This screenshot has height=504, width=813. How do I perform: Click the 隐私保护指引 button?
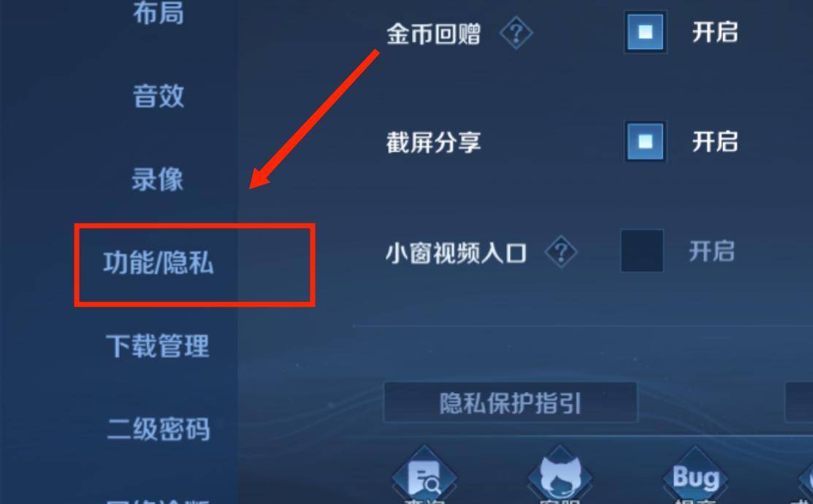click(x=510, y=403)
